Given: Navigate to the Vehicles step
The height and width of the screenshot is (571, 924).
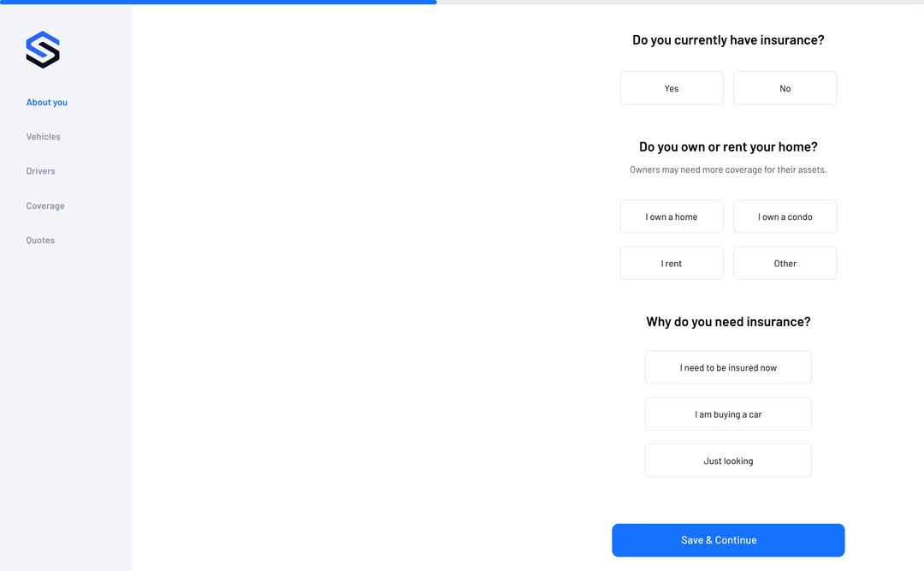Looking at the screenshot, I should 43,136.
